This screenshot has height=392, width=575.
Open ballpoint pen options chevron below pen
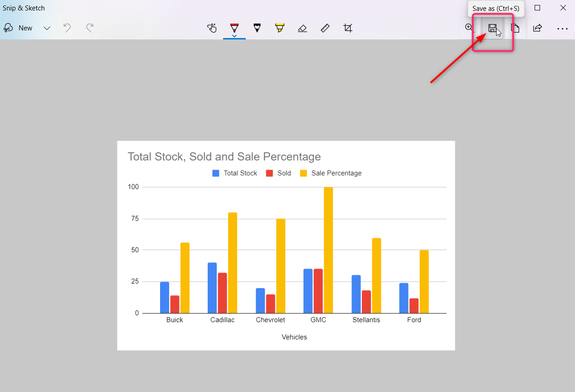click(x=234, y=36)
